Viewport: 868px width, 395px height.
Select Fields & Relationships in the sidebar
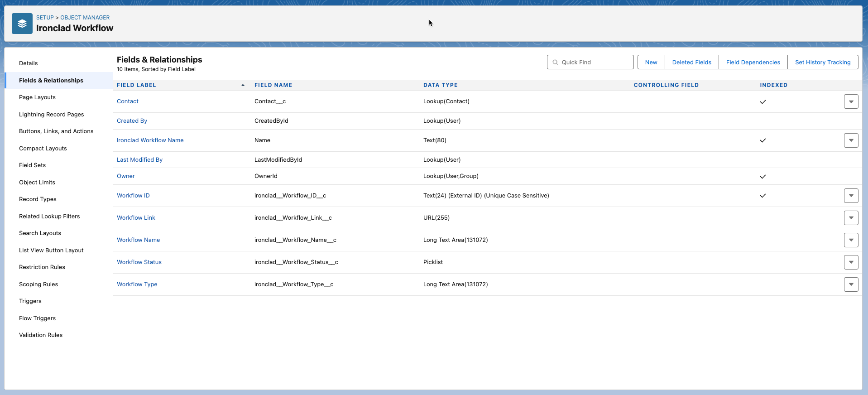tap(51, 81)
